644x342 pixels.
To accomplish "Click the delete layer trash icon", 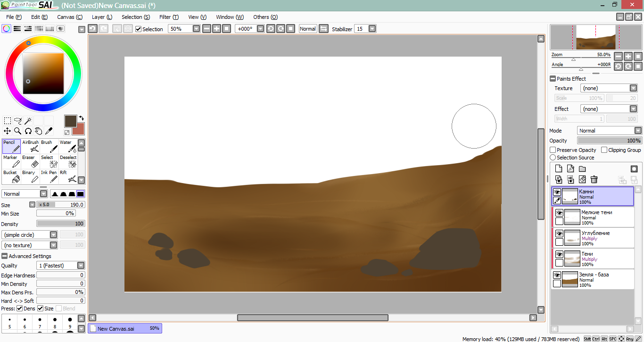I will tap(594, 179).
